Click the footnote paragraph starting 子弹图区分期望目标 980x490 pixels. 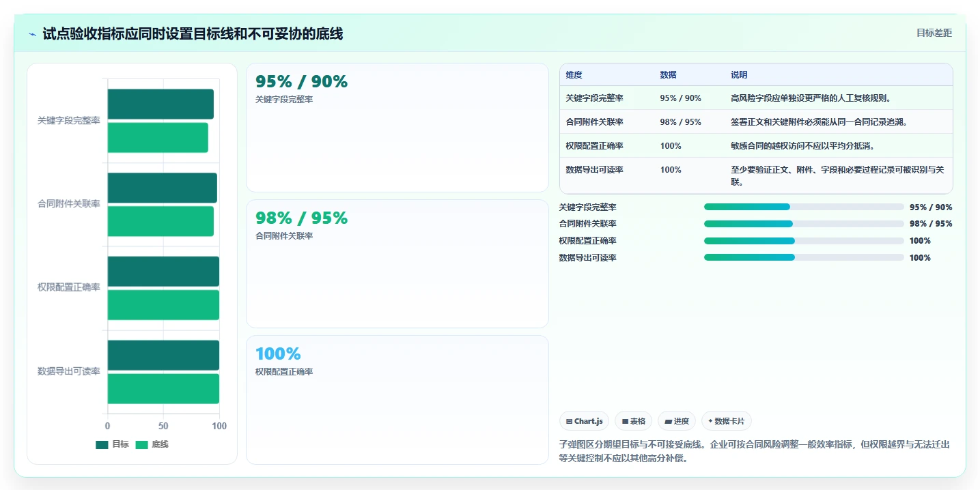pos(754,451)
